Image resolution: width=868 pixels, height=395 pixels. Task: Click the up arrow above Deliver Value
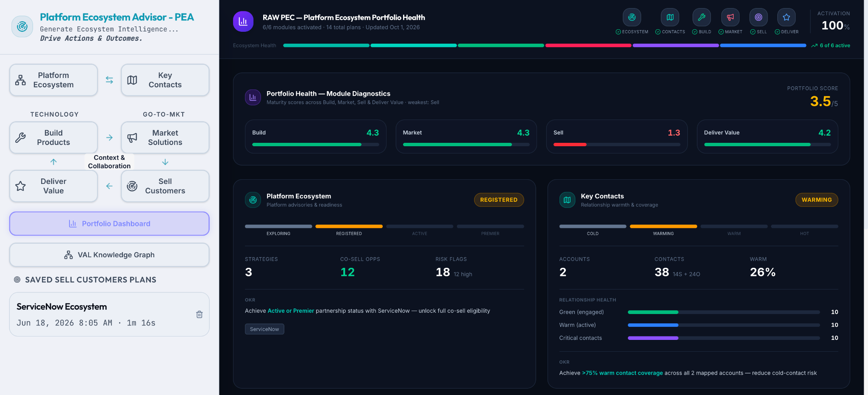(53, 162)
